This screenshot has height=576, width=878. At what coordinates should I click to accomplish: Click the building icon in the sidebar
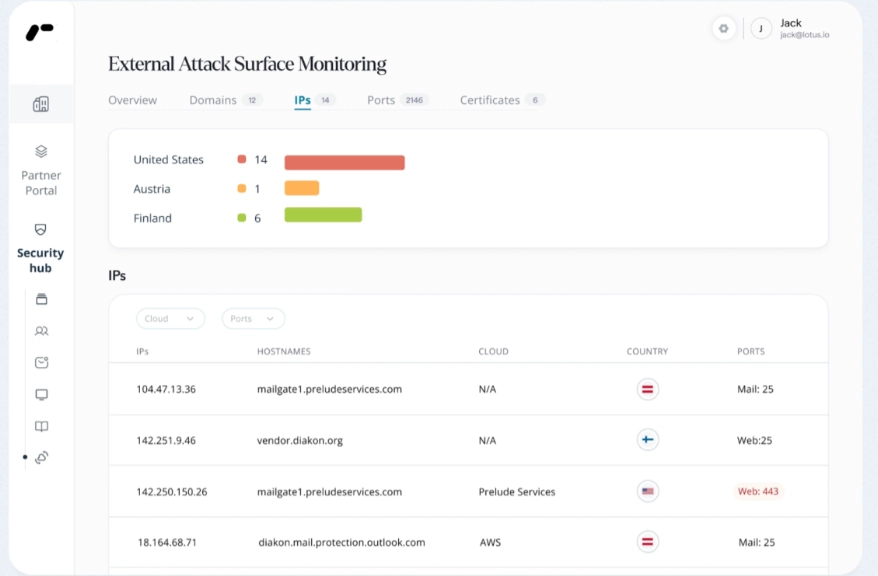[x=40, y=103]
